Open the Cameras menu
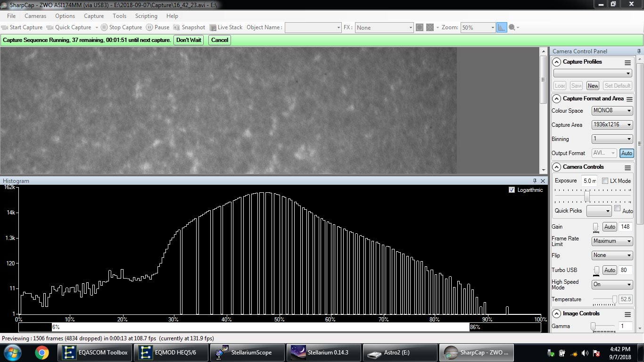 point(35,16)
